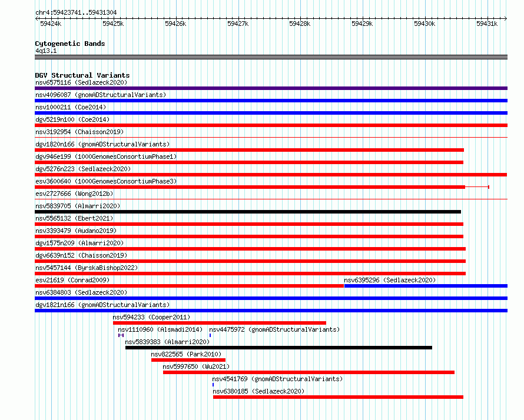Open nsv822565 (Park2010) label
Viewport: 524px width, 420px height.
pos(186,354)
